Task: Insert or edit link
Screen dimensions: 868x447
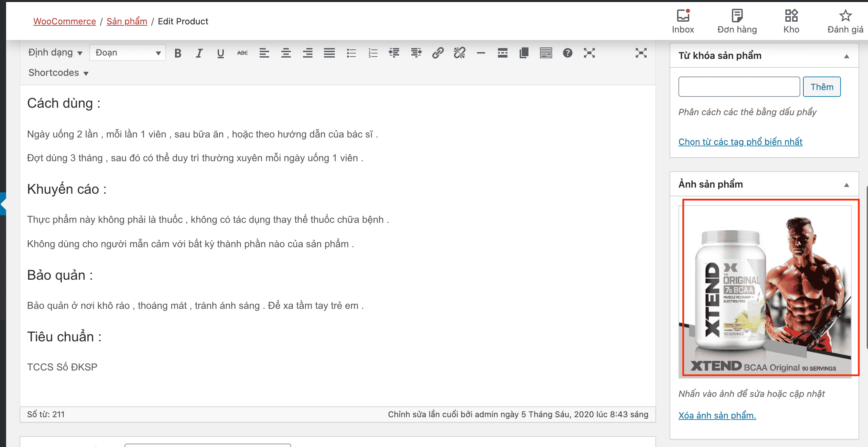Action: click(438, 53)
